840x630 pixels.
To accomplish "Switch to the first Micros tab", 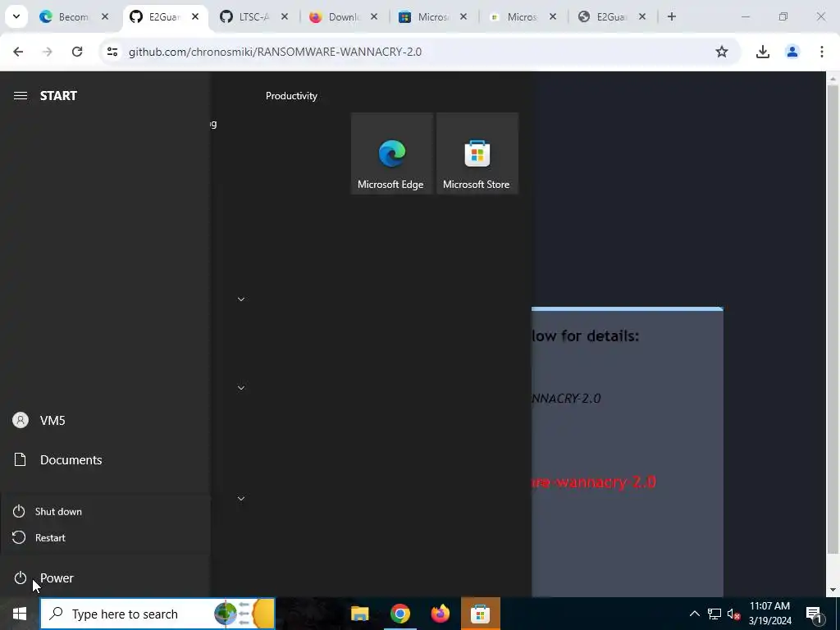I will (433, 17).
